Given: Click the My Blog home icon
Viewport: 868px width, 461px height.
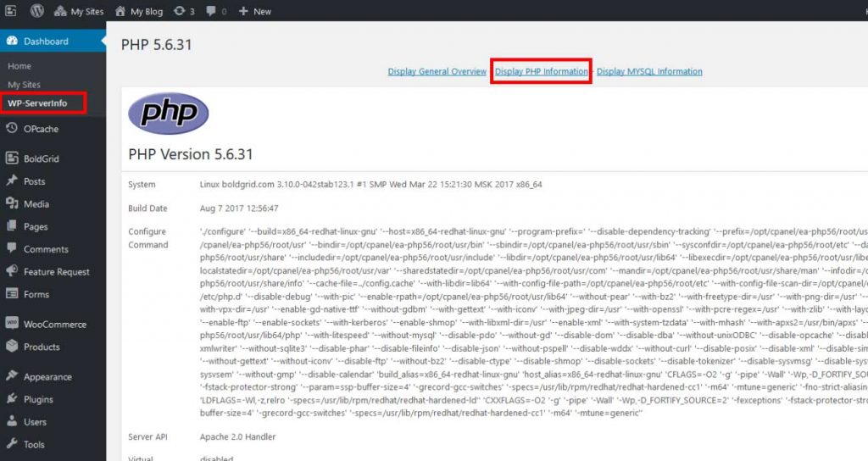Looking at the screenshot, I should click(x=120, y=11).
